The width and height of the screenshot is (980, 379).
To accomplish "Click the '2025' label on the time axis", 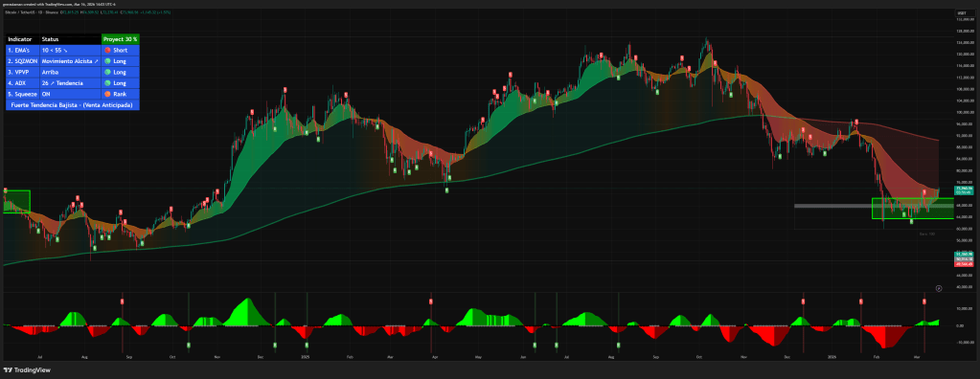I will (x=305, y=357).
